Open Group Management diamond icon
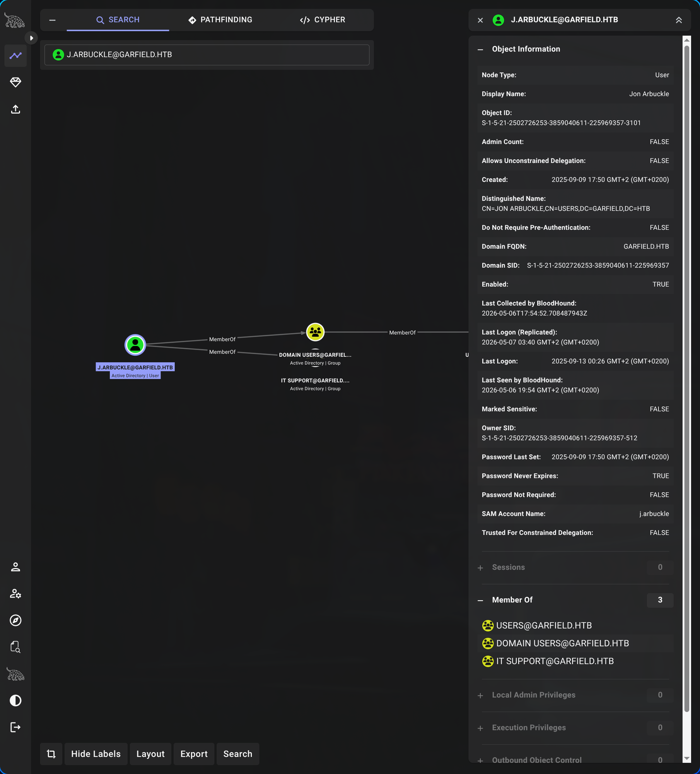 15,82
